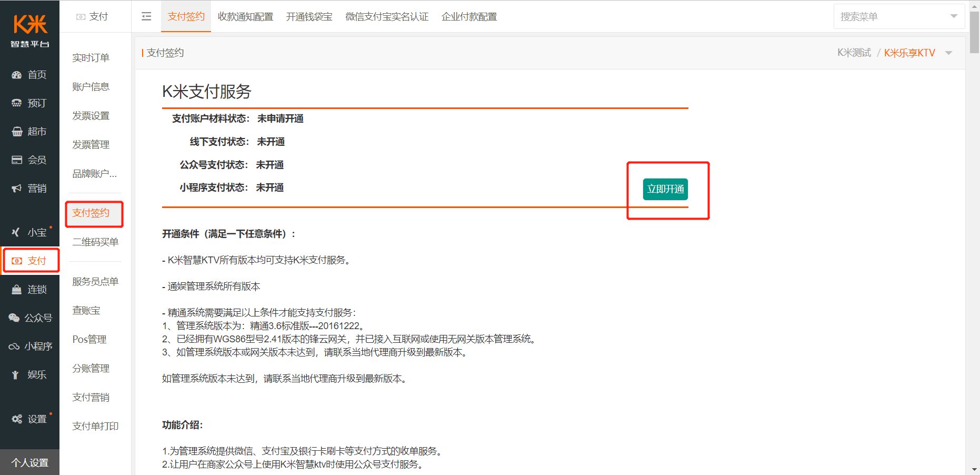Click the K米测试 breadcrumb
Screen dimensions: 980x475
854,53
